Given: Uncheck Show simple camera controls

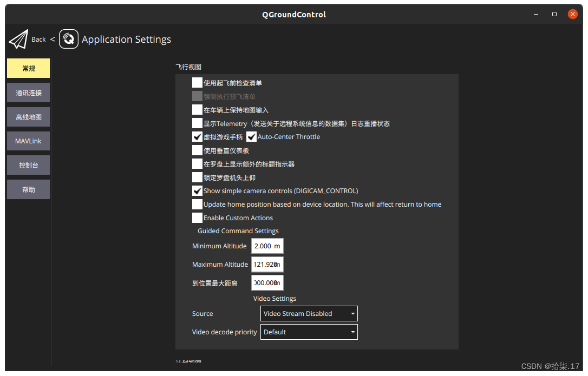Looking at the screenshot, I should tap(198, 190).
